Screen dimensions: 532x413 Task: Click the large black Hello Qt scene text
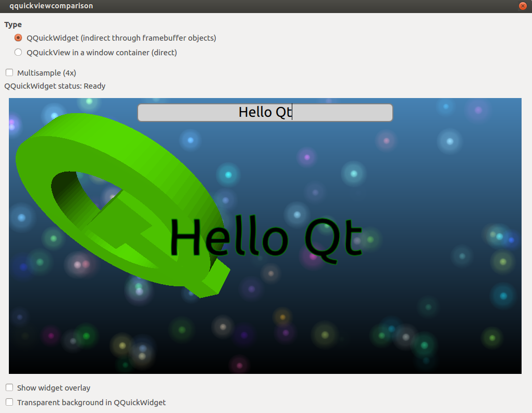[x=266, y=237]
